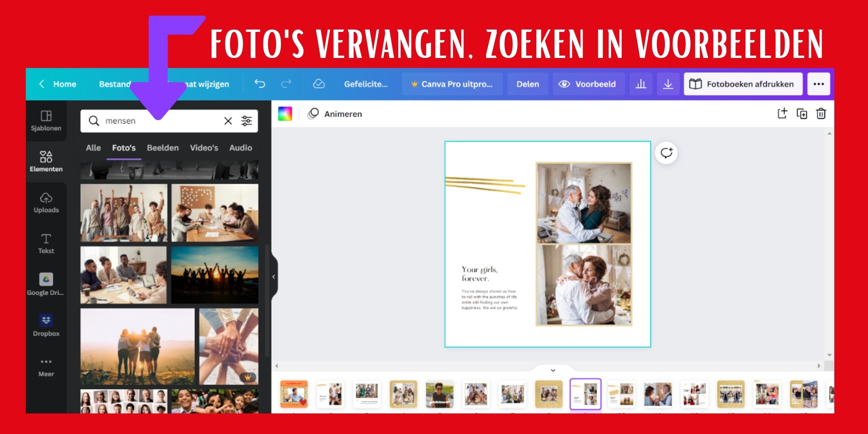The height and width of the screenshot is (434, 868).
Task: Open first page thumbnail with orange frame
Action: point(294,394)
